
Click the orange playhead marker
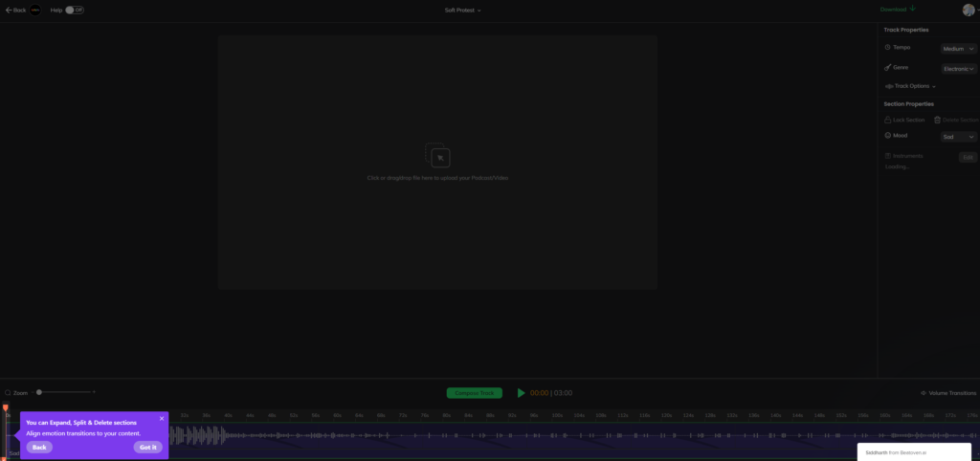pos(5,407)
